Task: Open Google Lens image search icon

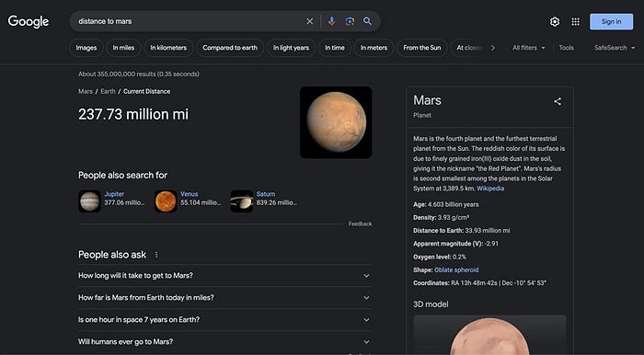Action: coord(350,21)
